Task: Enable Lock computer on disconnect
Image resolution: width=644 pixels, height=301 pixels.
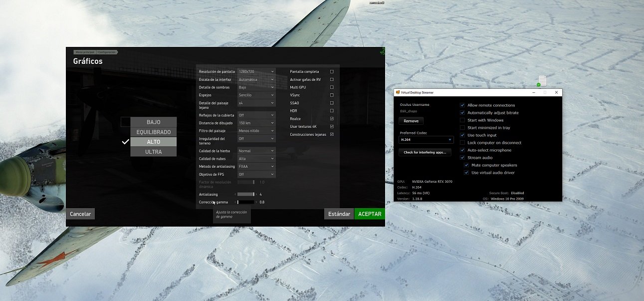Action: (462, 143)
